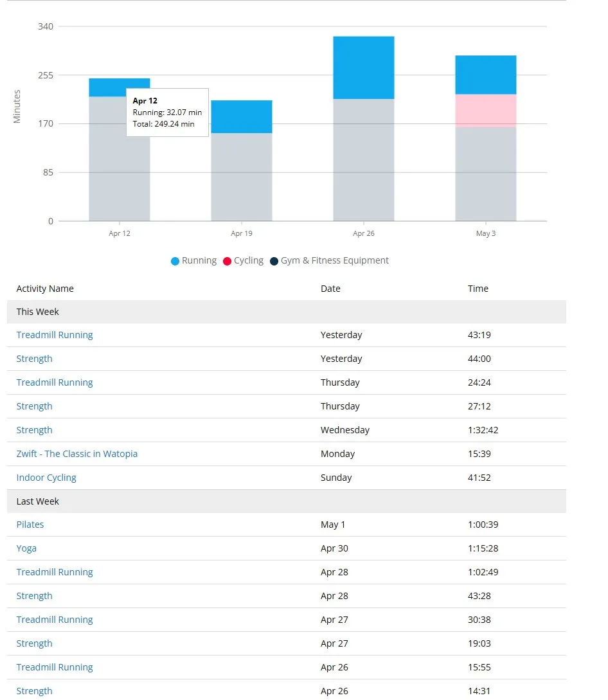The width and height of the screenshot is (608, 700).
Task: Open the Indoor Cycling activity from Sunday
Action: [x=46, y=478]
